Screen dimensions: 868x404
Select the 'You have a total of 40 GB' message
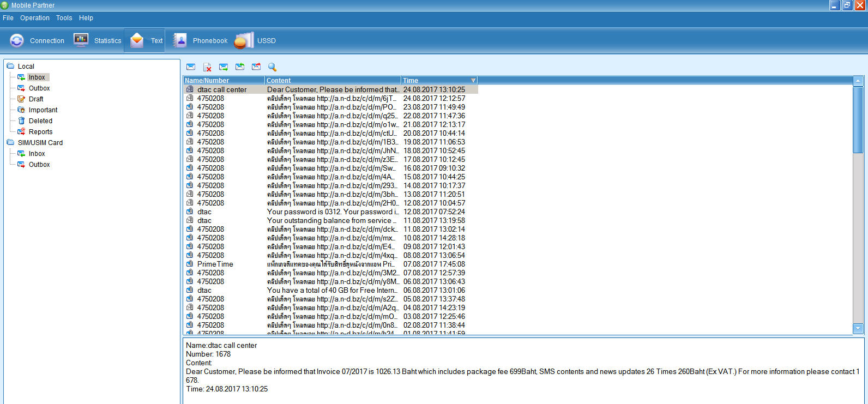330,290
